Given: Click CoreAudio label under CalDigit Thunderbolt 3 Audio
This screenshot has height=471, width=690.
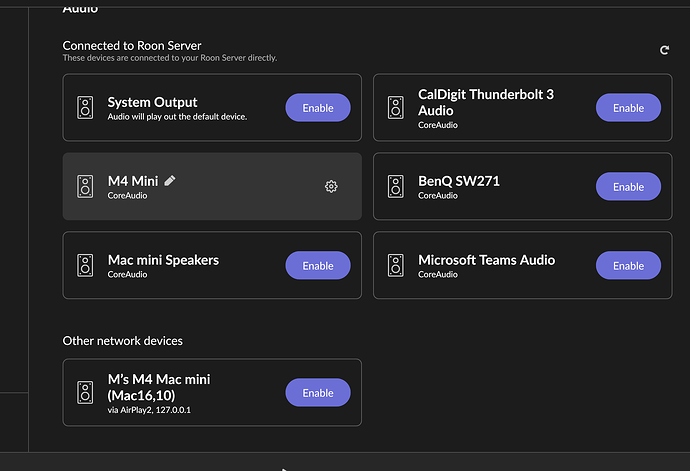Looking at the screenshot, I should (438, 125).
